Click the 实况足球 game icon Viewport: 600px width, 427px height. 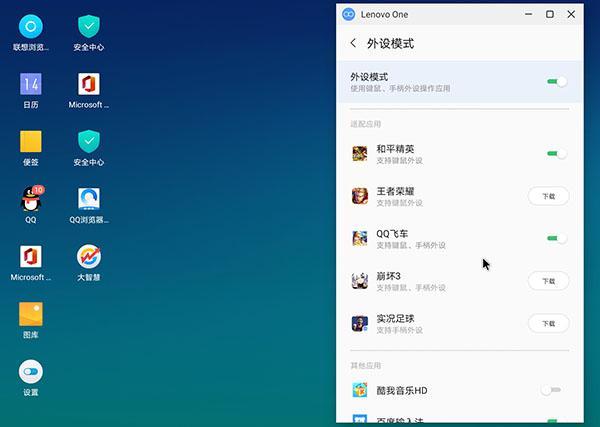360,323
